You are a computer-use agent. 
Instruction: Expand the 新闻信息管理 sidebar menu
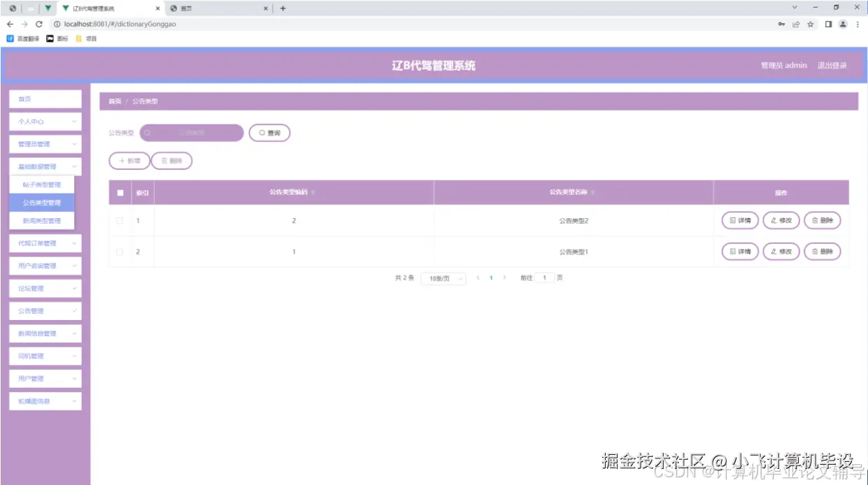point(45,333)
